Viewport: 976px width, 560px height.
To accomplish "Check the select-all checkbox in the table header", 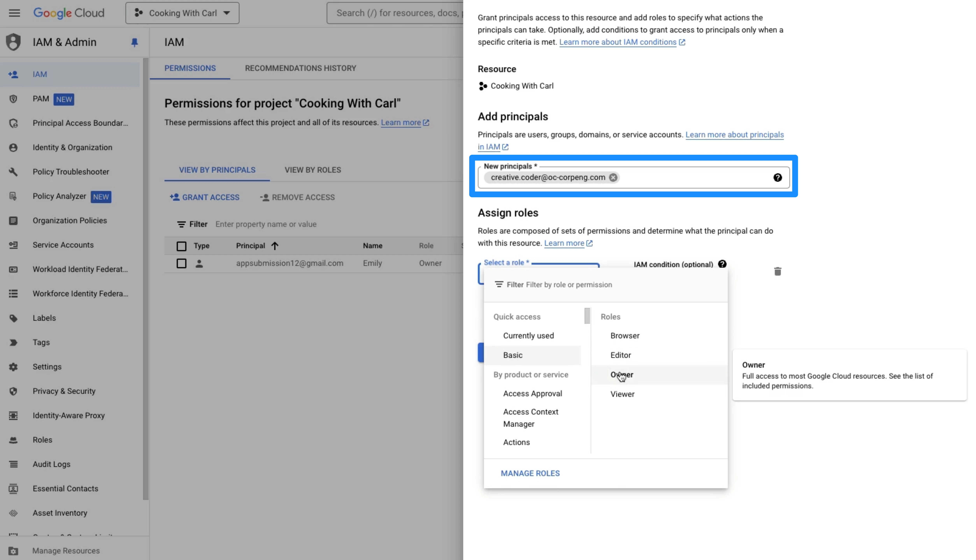I will click(181, 246).
